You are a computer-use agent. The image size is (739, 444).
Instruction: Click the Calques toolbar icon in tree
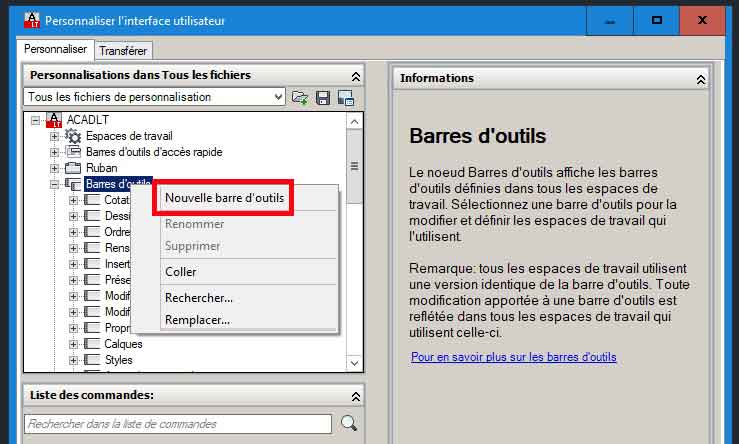(x=92, y=344)
